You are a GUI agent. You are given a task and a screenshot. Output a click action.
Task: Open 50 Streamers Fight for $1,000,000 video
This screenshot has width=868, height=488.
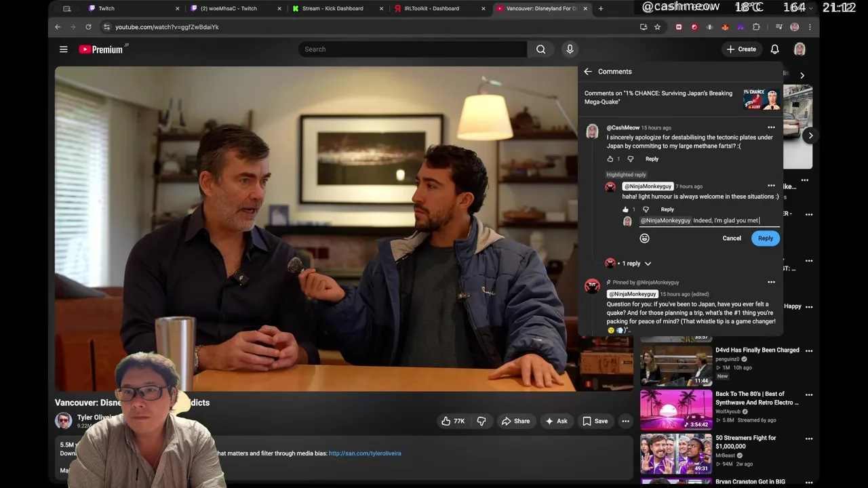[x=677, y=453]
